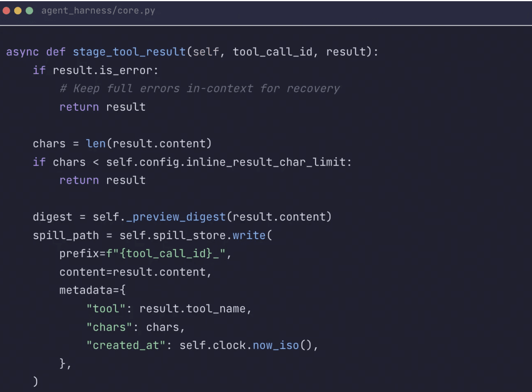Click the closing parenthesis of the write call
Screen dimensions: 532x392
click(x=35, y=381)
